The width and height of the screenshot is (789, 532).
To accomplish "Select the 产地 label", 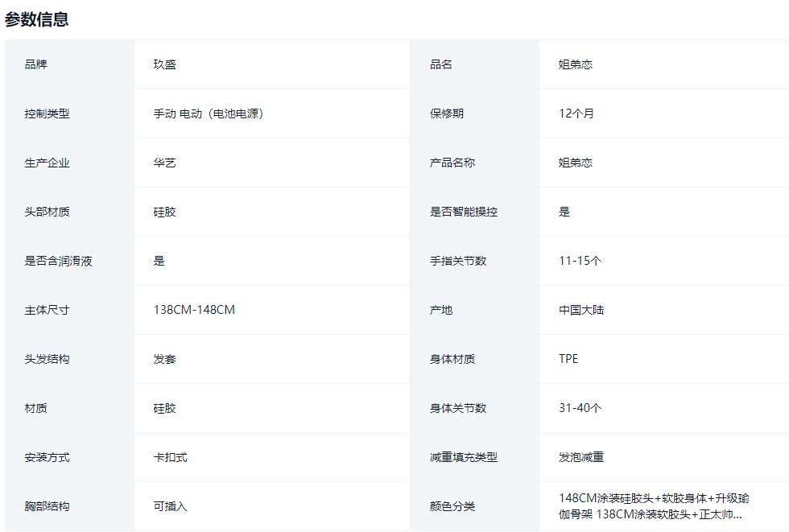I will 441,310.
